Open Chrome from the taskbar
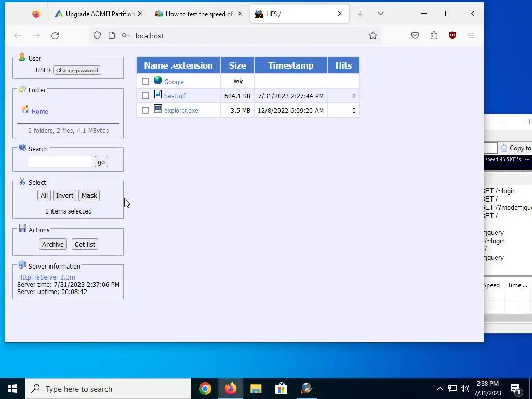 point(205,389)
